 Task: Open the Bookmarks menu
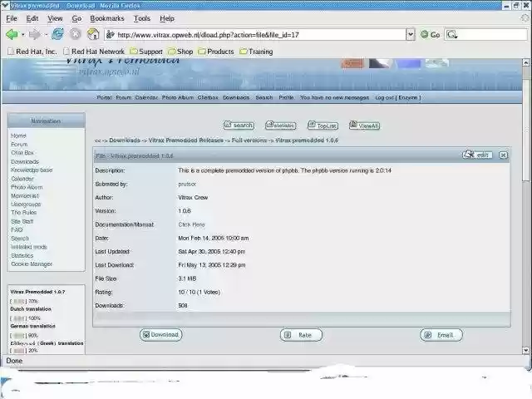[x=107, y=18]
